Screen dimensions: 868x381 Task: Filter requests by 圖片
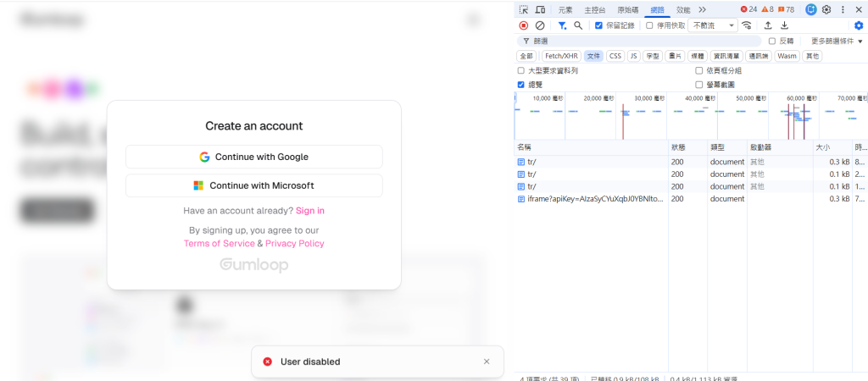pyautogui.click(x=674, y=56)
